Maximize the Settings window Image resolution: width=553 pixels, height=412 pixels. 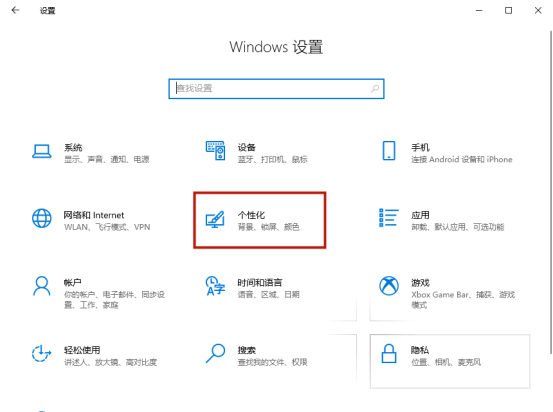[509, 11]
